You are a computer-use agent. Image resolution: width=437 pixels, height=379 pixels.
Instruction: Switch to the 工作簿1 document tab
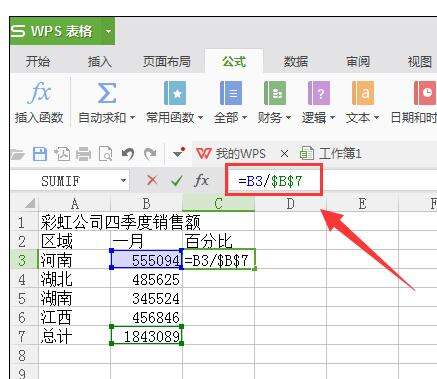pos(331,154)
